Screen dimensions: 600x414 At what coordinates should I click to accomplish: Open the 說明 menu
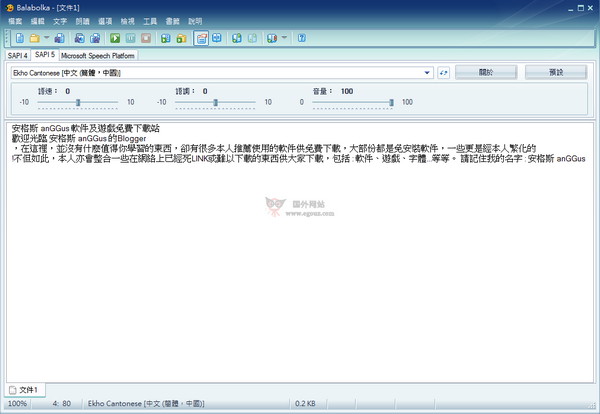tap(195, 21)
